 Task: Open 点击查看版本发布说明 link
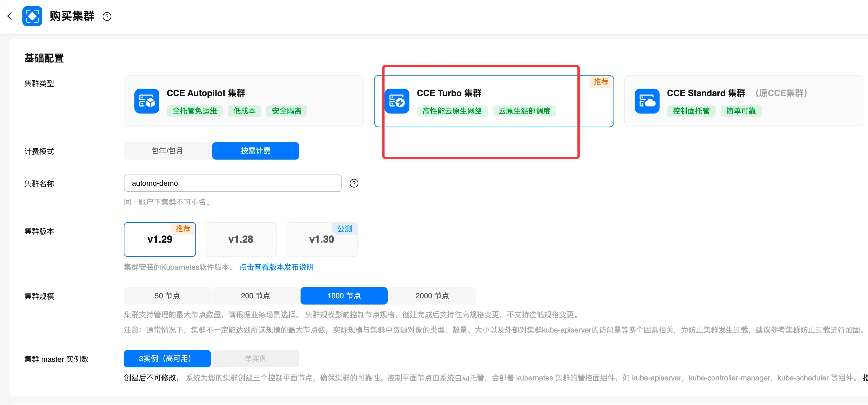click(x=276, y=267)
